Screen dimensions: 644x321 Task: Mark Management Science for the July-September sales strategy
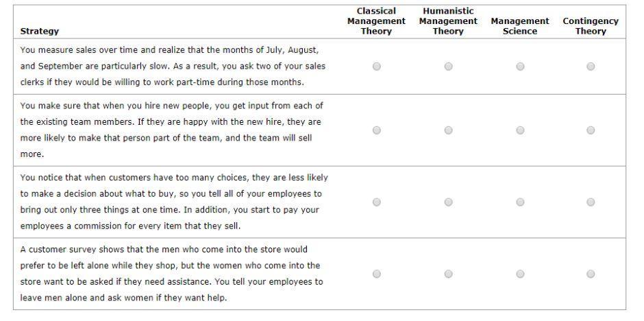coord(520,67)
